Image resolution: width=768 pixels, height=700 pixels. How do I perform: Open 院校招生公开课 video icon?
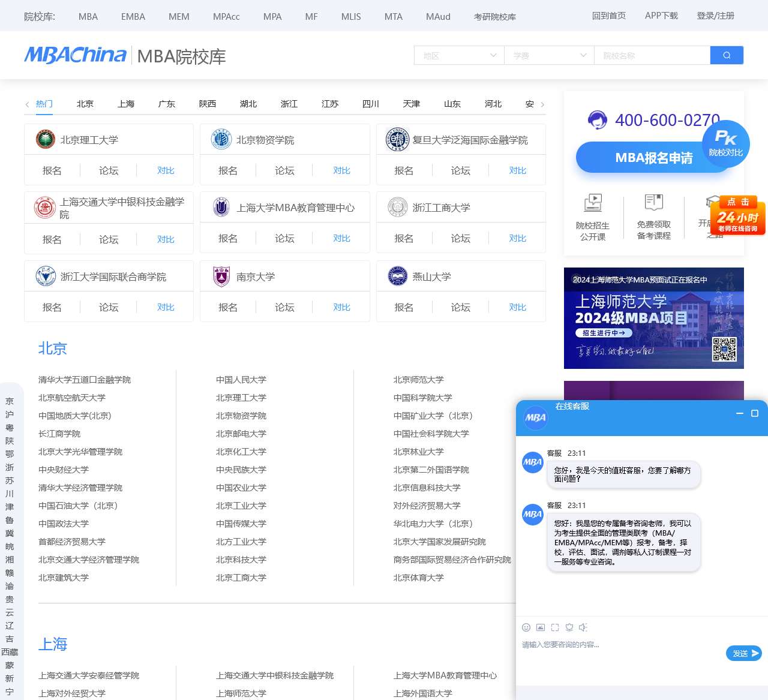[593, 202]
